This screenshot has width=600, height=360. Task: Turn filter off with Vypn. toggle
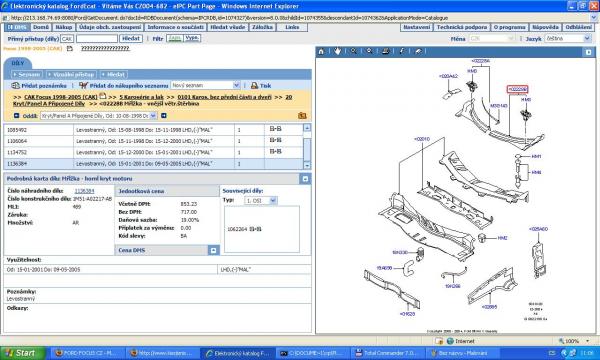[192, 38]
